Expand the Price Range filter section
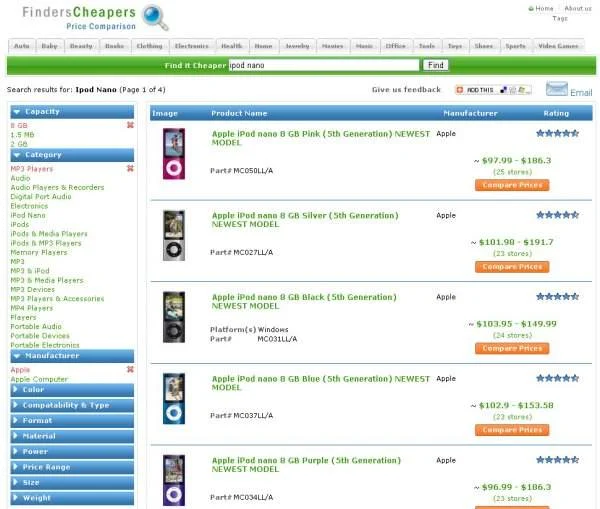This screenshot has width=600, height=509. [72, 467]
